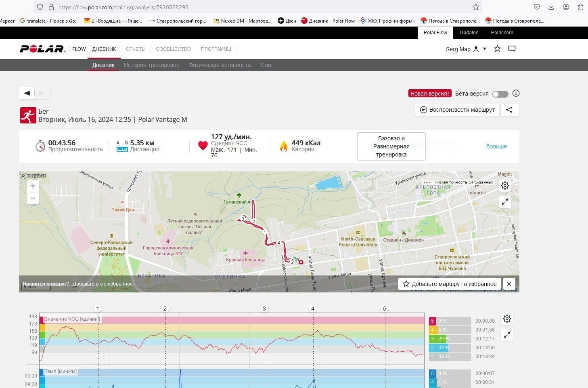Open the СООБЩЕСТВО menu item
Screen dimensions: 588x388
coord(173,49)
